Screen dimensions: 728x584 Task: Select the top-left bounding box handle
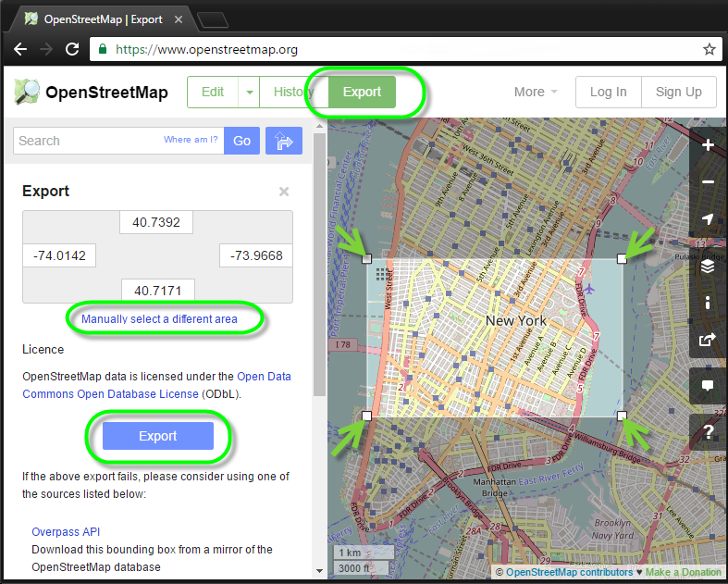tap(367, 258)
